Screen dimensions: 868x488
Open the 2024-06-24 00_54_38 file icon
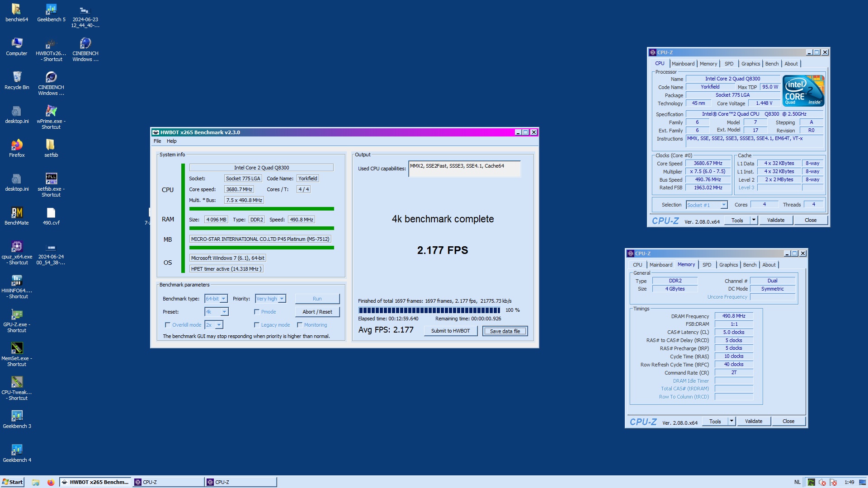pyautogui.click(x=51, y=253)
